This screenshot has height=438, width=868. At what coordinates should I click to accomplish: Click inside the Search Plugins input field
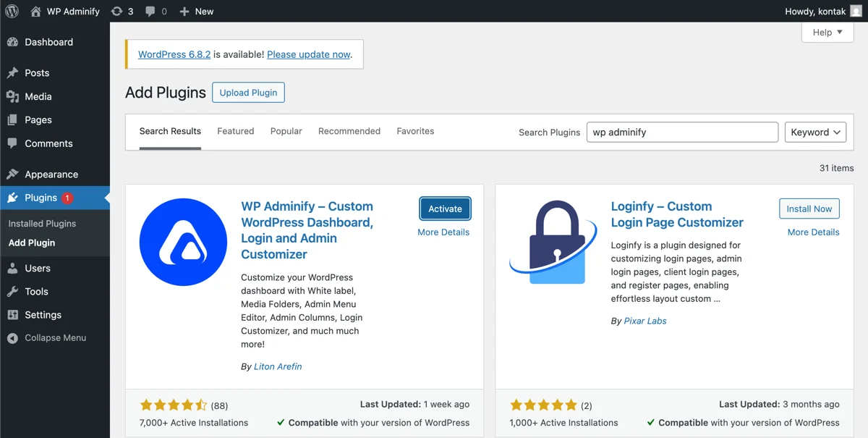(682, 132)
